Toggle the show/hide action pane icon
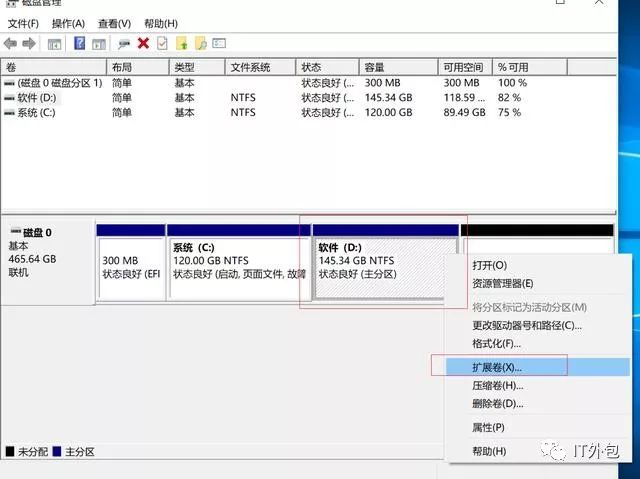Viewport: 640px width, 479px height. tap(99, 44)
